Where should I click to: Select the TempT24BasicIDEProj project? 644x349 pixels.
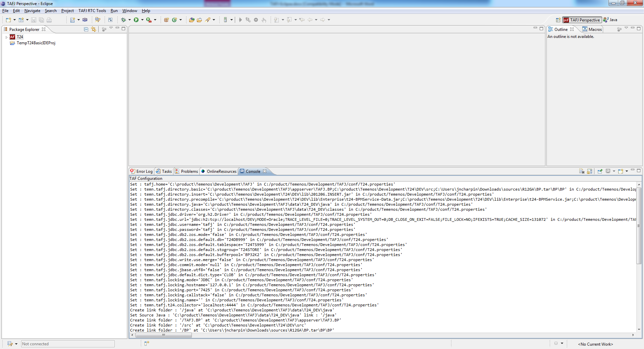pyautogui.click(x=36, y=43)
